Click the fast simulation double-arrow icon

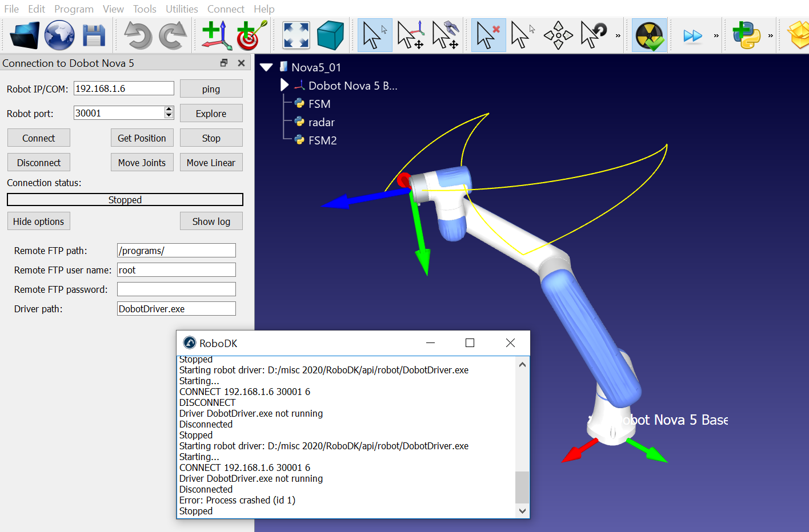point(692,36)
